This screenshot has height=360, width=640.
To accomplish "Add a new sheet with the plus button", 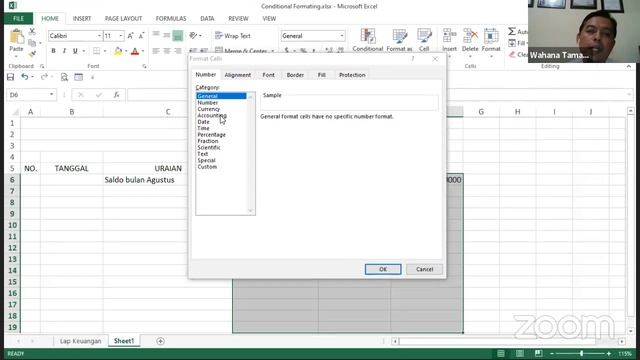I will (160, 341).
